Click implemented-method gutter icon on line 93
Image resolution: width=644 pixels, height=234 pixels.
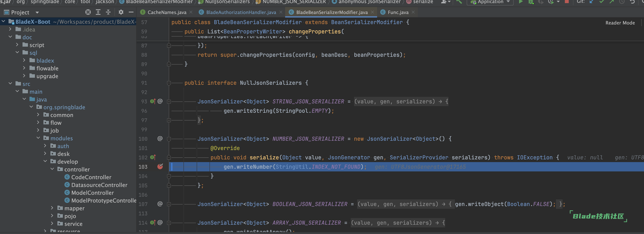click(153, 101)
